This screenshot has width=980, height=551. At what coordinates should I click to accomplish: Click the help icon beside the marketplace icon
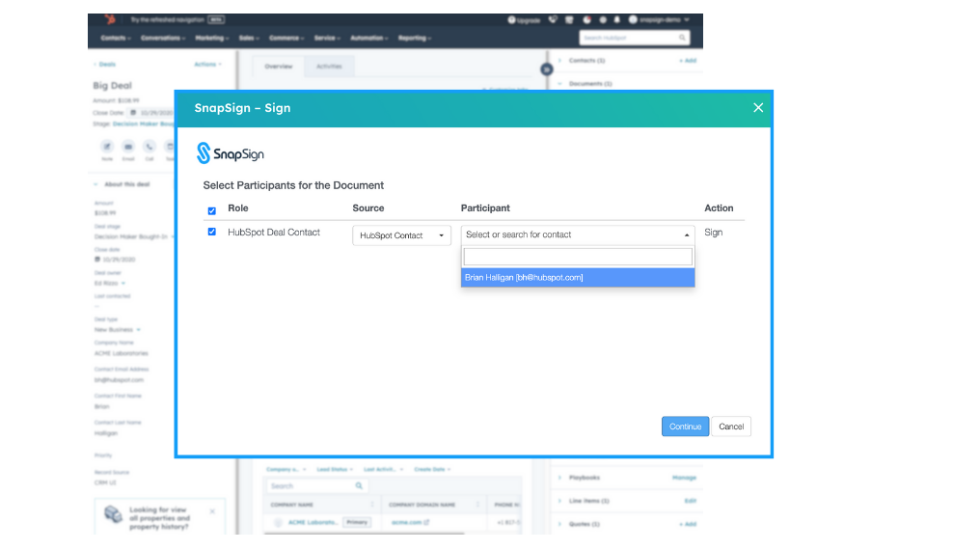[586, 20]
